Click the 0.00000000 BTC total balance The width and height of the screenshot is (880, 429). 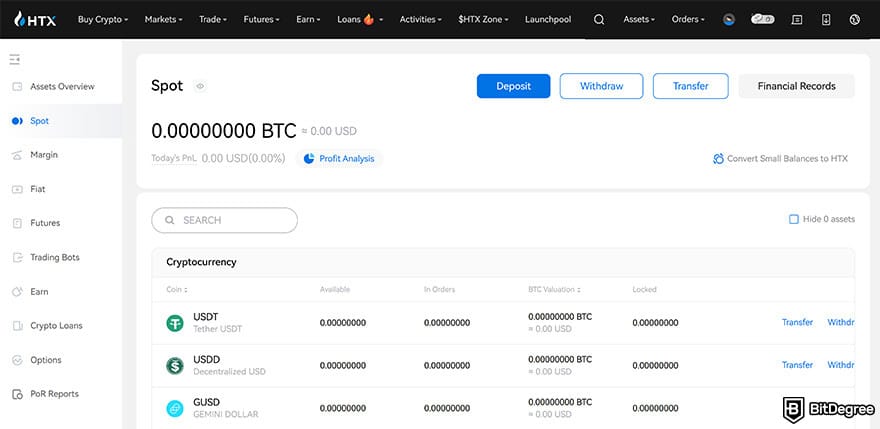pos(223,131)
